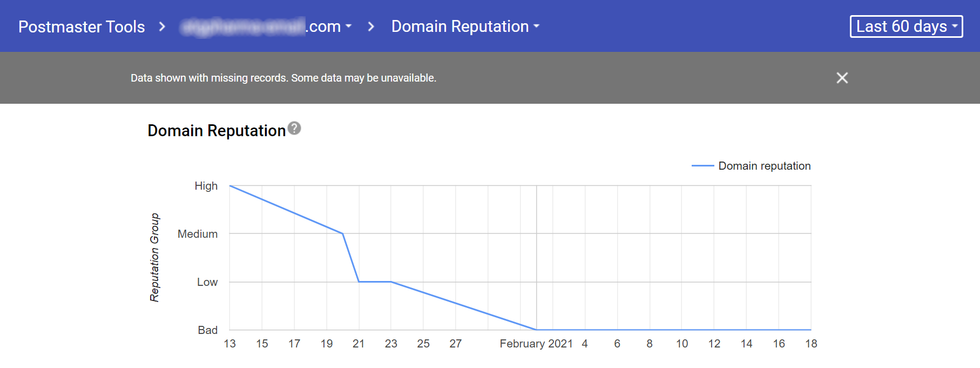The height and width of the screenshot is (368, 980).
Task: Click the Reputation Group vertical axis title
Action: (154, 257)
